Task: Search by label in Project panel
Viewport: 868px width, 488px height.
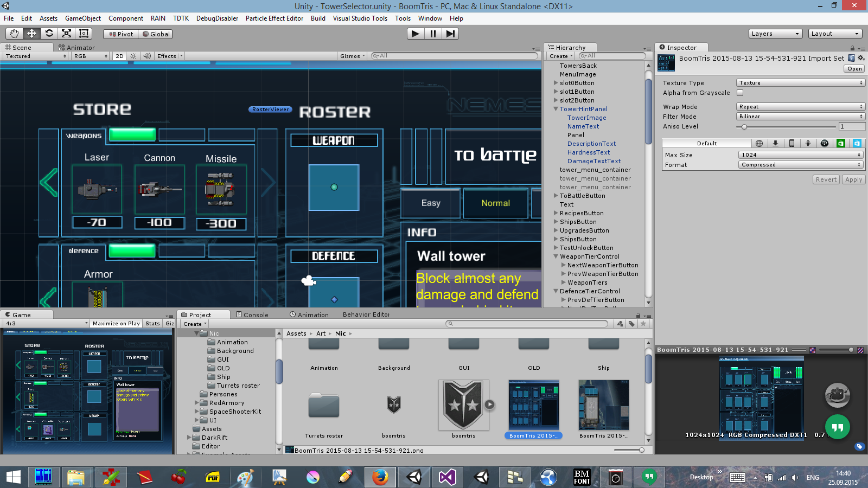Action: tap(631, 324)
